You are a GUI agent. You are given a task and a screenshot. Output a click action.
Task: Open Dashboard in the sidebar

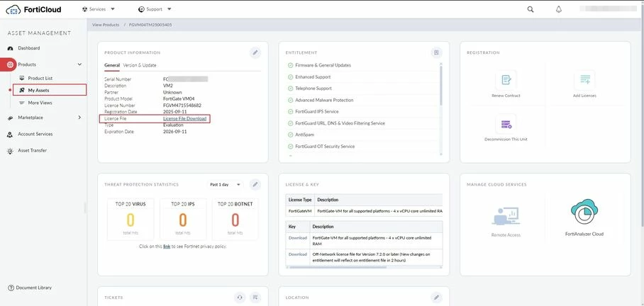click(29, 48)
